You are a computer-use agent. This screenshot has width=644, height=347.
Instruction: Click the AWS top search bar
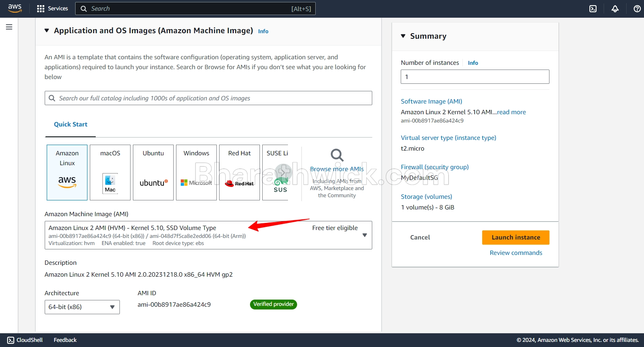[x=195, y=9]
